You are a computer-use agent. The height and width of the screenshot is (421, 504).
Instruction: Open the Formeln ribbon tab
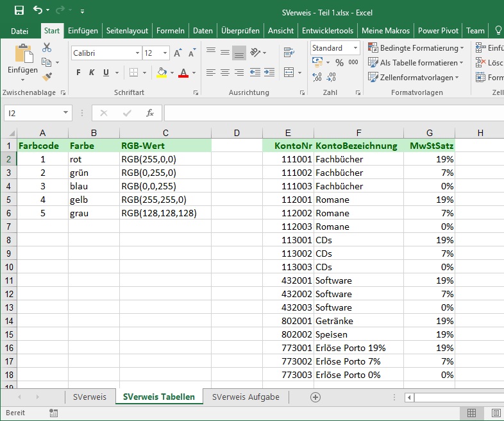[x=170, y=30]
